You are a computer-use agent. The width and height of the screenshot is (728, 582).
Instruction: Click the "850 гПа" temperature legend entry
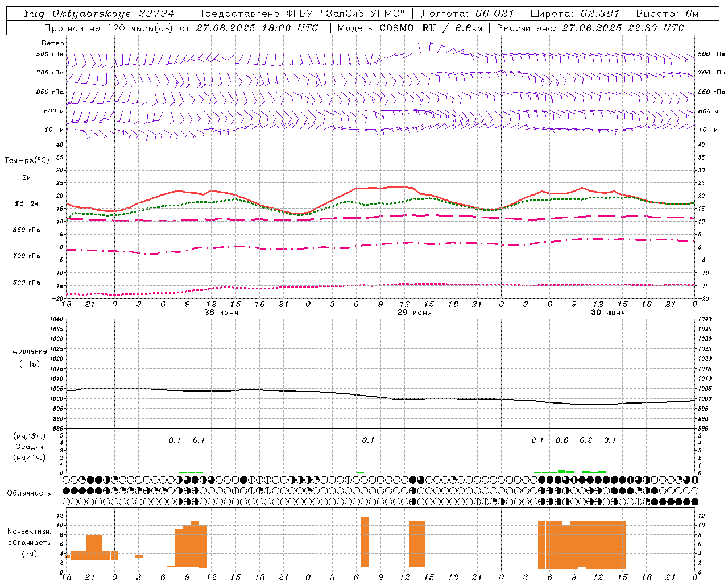click(27, 230)
